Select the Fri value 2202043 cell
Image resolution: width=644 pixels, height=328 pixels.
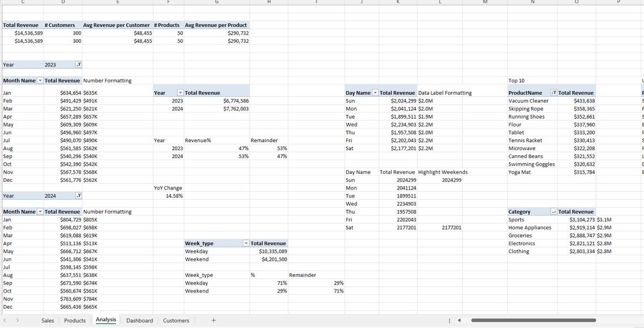coord(398,220)
